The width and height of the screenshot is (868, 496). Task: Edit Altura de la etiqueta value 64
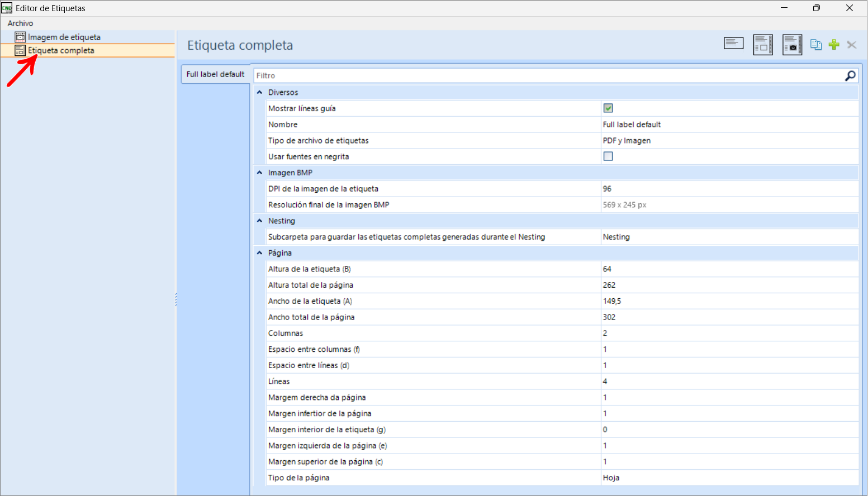pos(729,269)
